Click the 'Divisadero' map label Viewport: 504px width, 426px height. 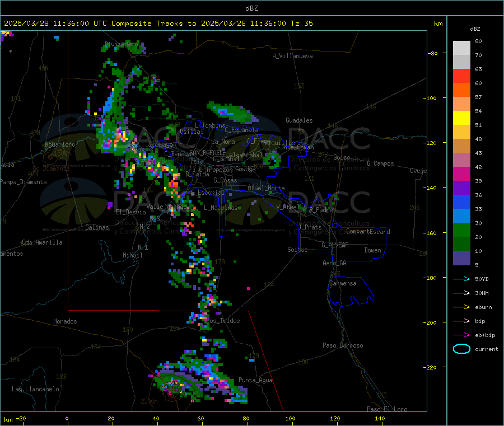tap(122, 44)
